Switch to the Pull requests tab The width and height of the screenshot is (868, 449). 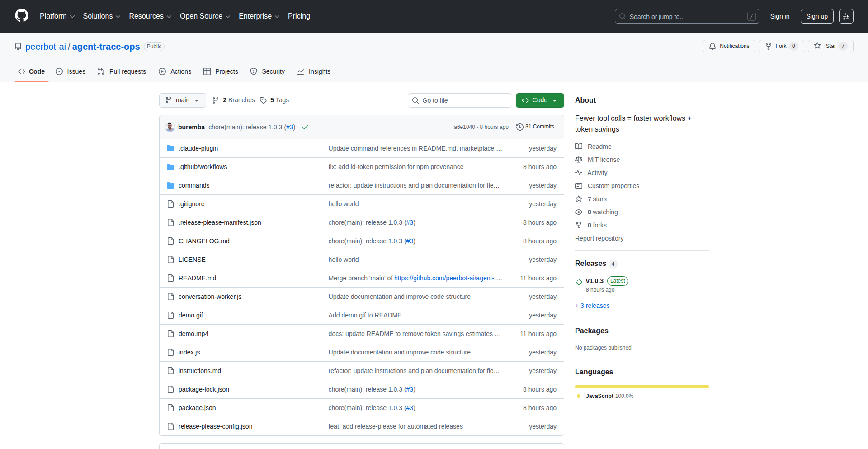click(122, 71)
